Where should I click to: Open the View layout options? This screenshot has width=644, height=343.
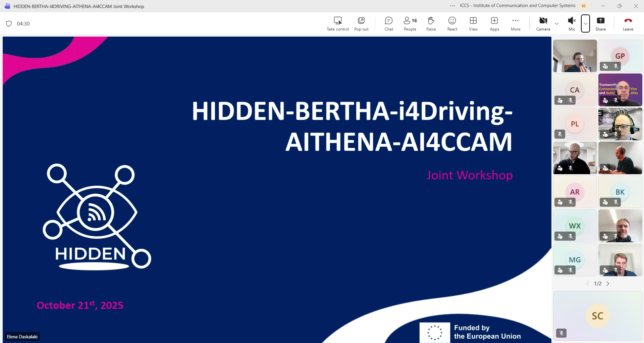(473, 24)
